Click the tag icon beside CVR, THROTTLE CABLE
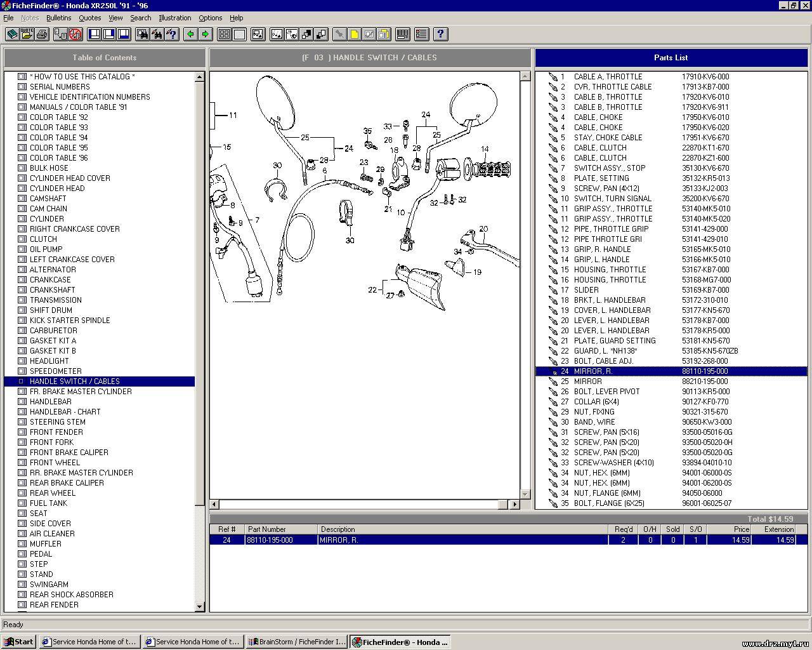The height and width of the screenshot is (650, 812). (x=553, y=87)
